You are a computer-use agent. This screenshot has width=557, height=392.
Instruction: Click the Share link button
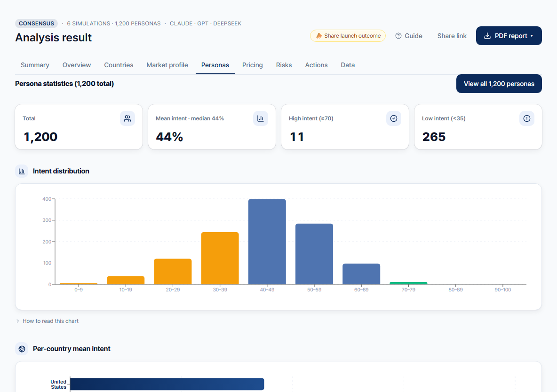pyautogui.click(x=452, y=36)
